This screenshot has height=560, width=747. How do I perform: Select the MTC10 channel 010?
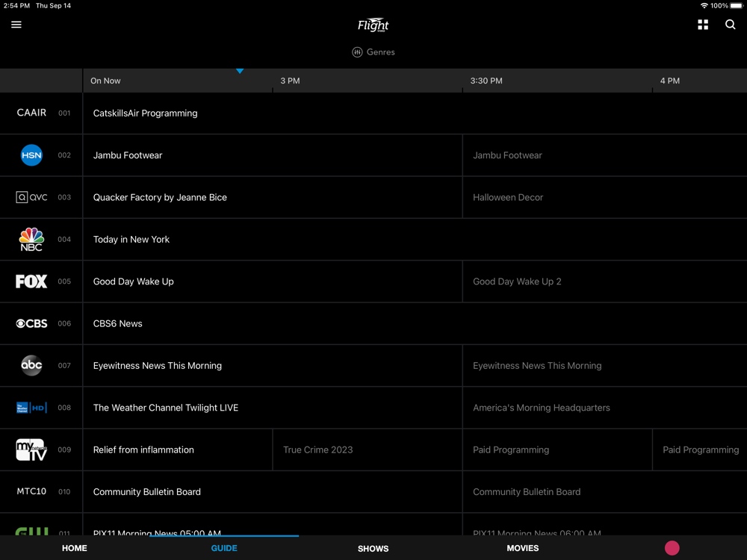41,491
